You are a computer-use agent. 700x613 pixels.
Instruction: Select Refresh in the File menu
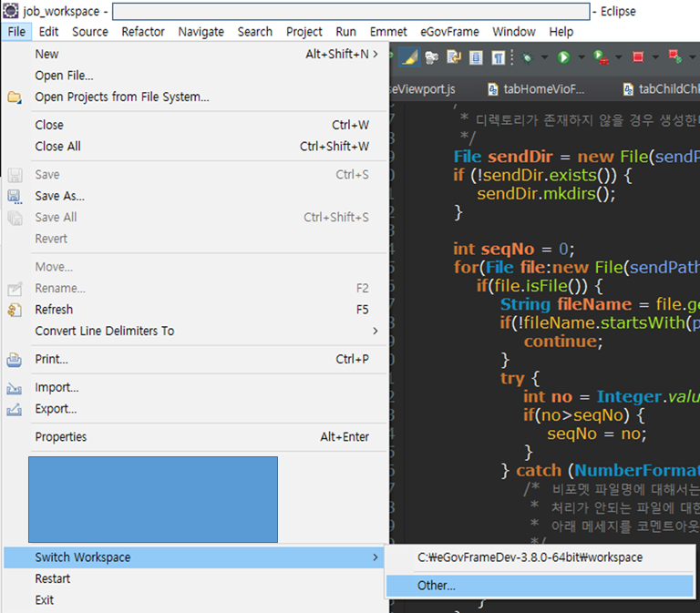pos(194,310)
